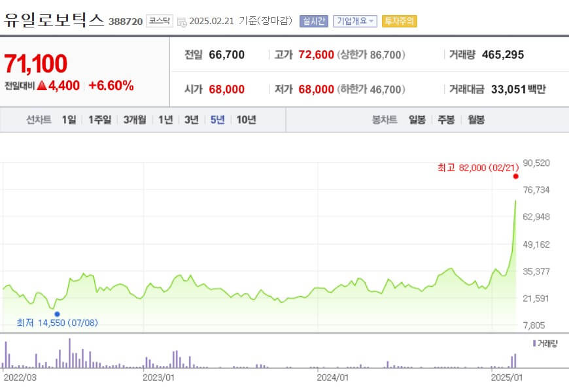
Task: Select the 10년 chart period
Action: 244,120
